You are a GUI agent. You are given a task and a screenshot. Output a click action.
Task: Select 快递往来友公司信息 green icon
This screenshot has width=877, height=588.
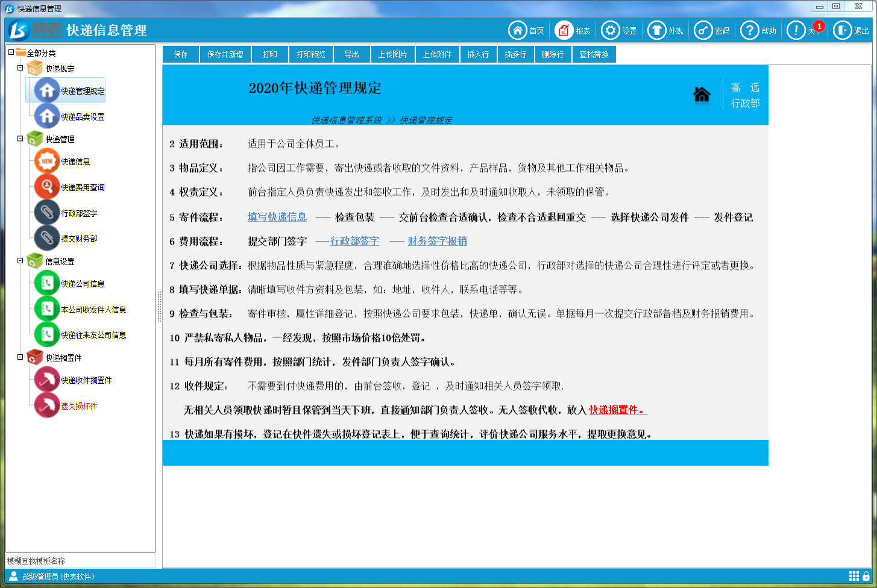point(47,334)
